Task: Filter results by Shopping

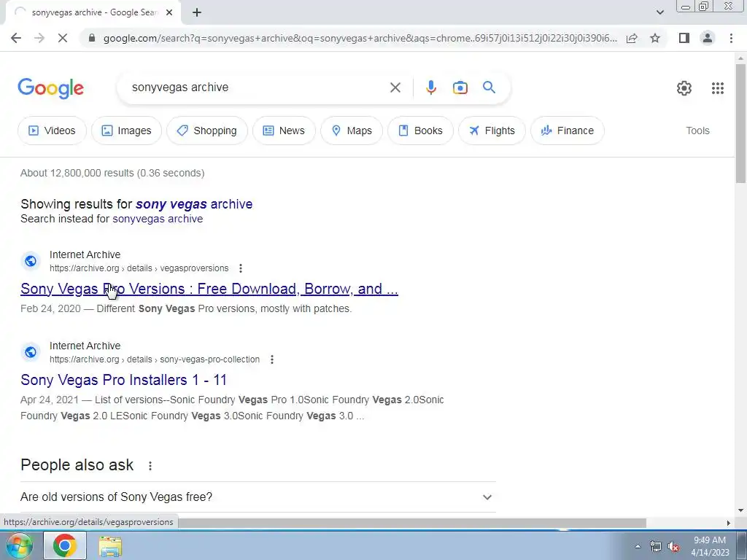Action: 206,131
